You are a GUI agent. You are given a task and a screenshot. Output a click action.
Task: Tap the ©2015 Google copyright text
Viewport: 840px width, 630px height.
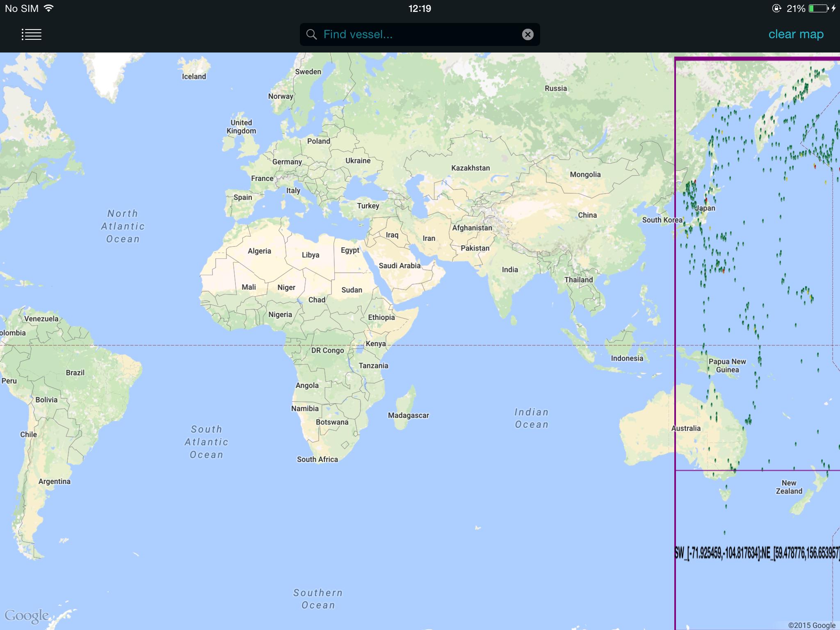click(812, 625)
